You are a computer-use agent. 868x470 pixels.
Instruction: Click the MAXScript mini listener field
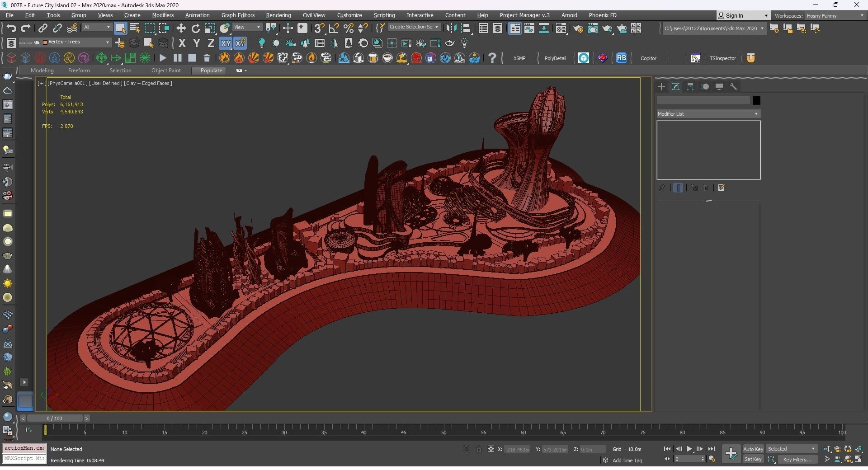pos(24,459)
